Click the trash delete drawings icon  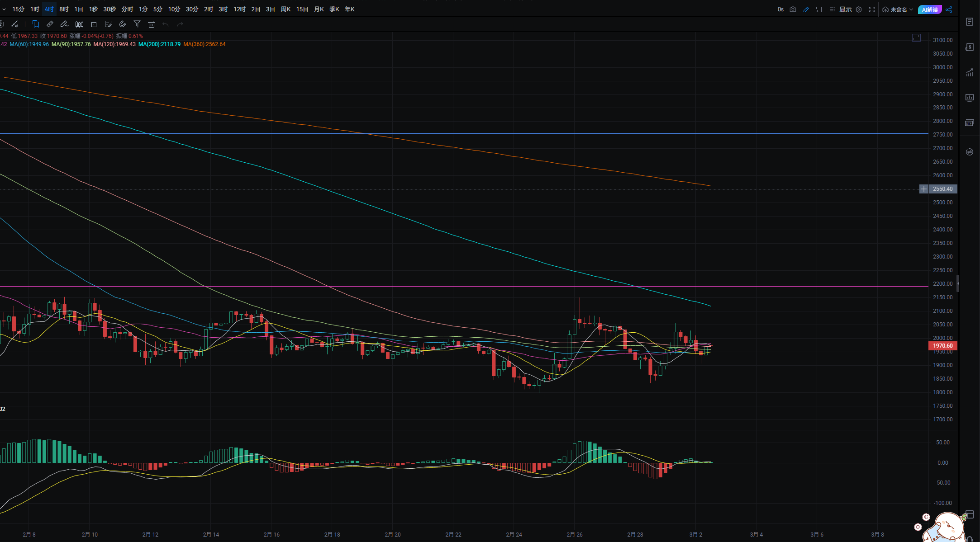point(152,24)
